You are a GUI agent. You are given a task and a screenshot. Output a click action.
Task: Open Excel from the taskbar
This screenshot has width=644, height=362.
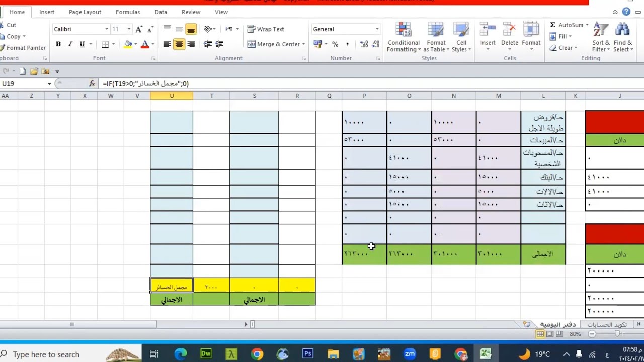486,354
